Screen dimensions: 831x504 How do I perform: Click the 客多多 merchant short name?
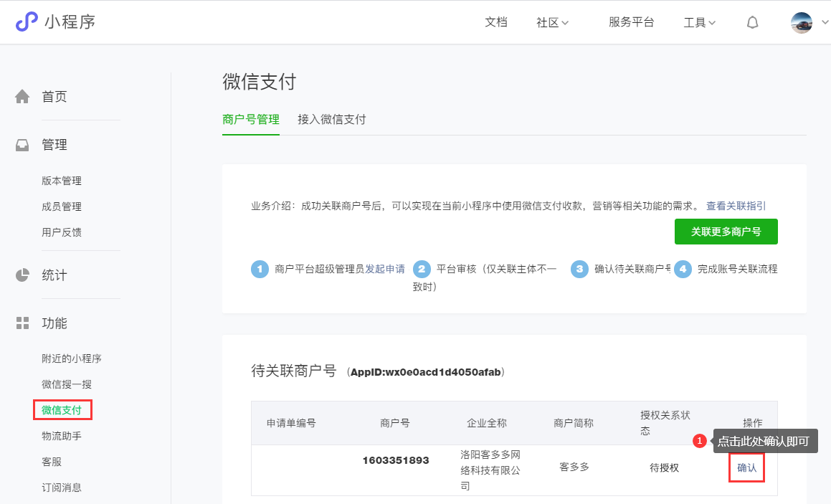pos(574,467)
